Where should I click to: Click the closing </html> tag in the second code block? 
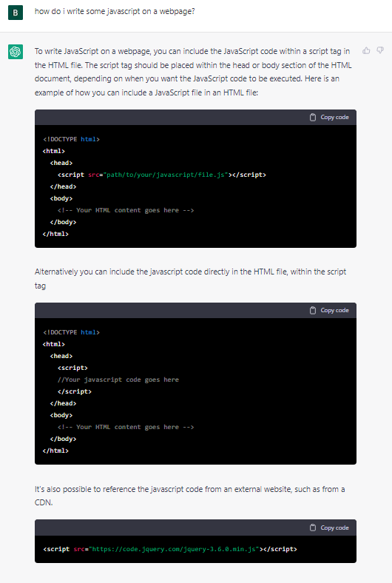(55, 451)
